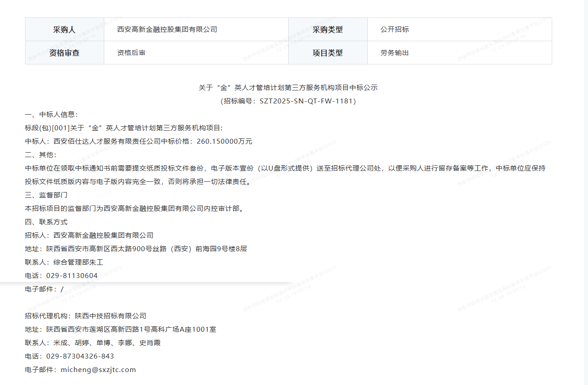Click the 资格审查 header cell

[x=64, y=53]
